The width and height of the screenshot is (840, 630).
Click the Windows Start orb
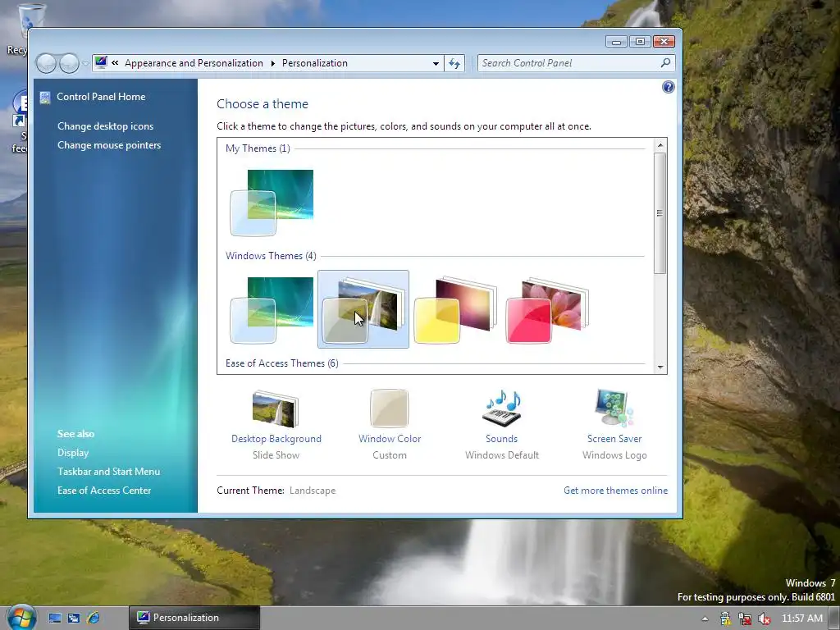21,617
